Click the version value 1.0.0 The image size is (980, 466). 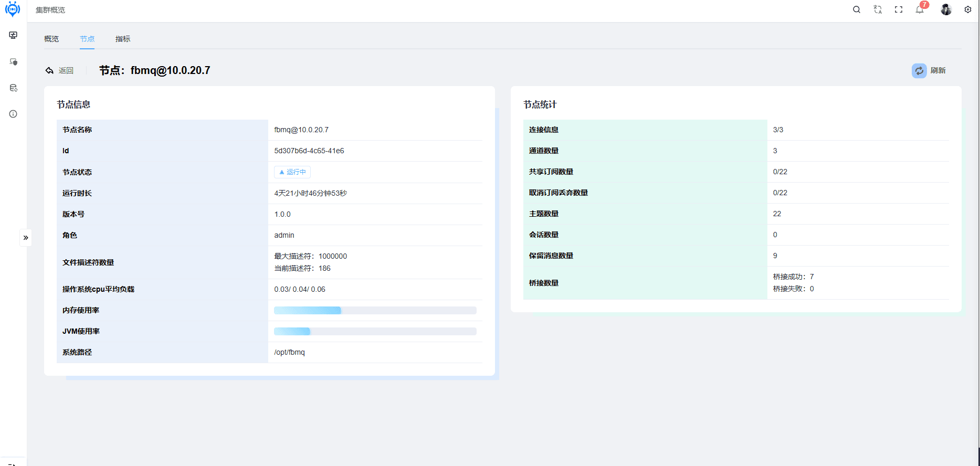282,214
